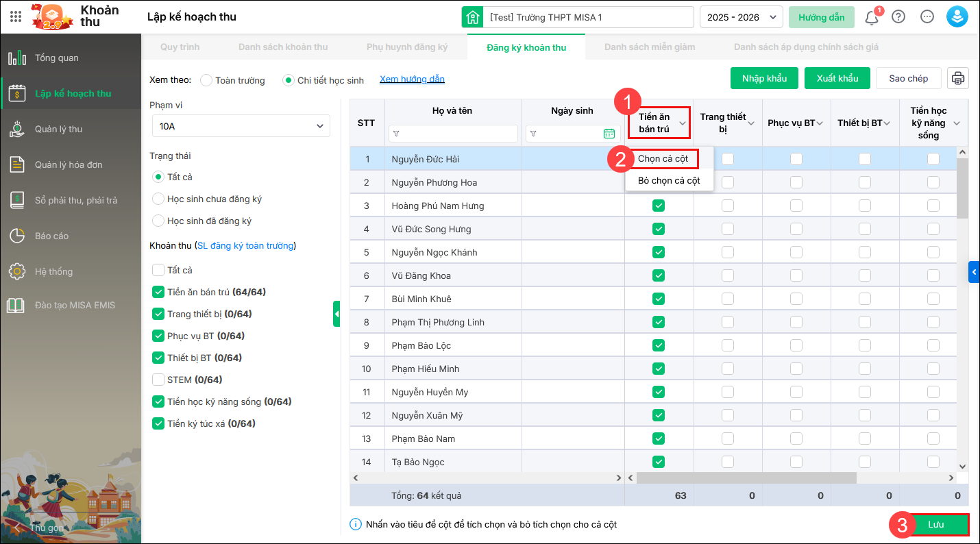Select the Toàn trường radio option
Image resolution: width=980 pixels, height=544 pixels.
coord(206,80)
